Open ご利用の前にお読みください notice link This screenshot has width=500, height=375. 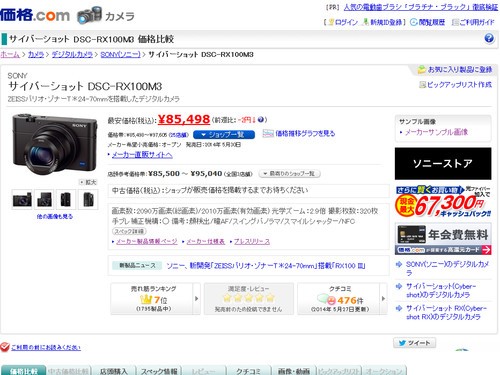[46, 347]
